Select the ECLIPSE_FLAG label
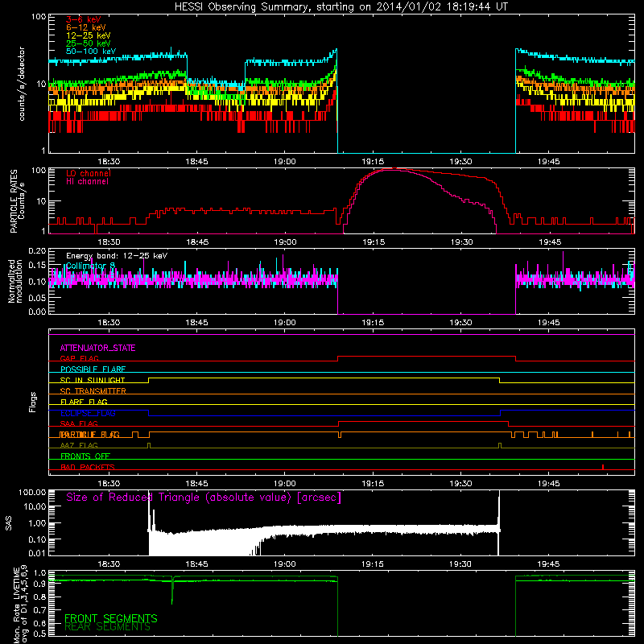Screen dimensions: 644x644 [x=88, y=413]
